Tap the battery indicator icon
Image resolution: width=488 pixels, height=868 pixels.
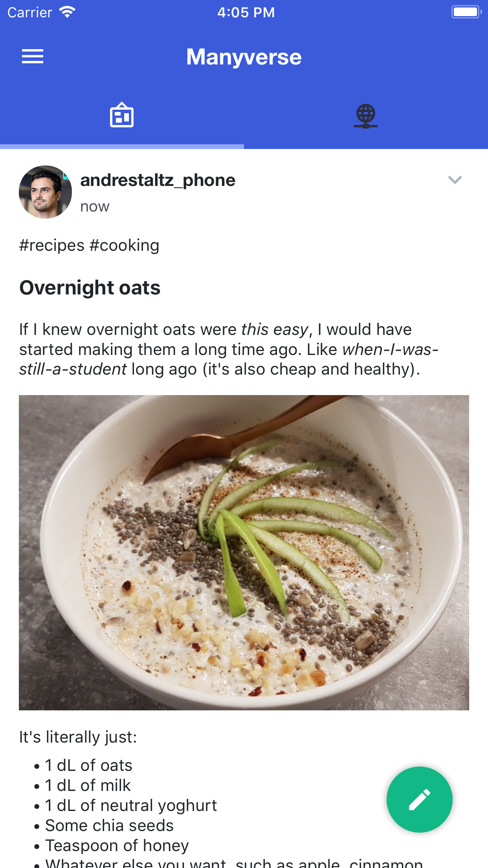tap(466, 12)
